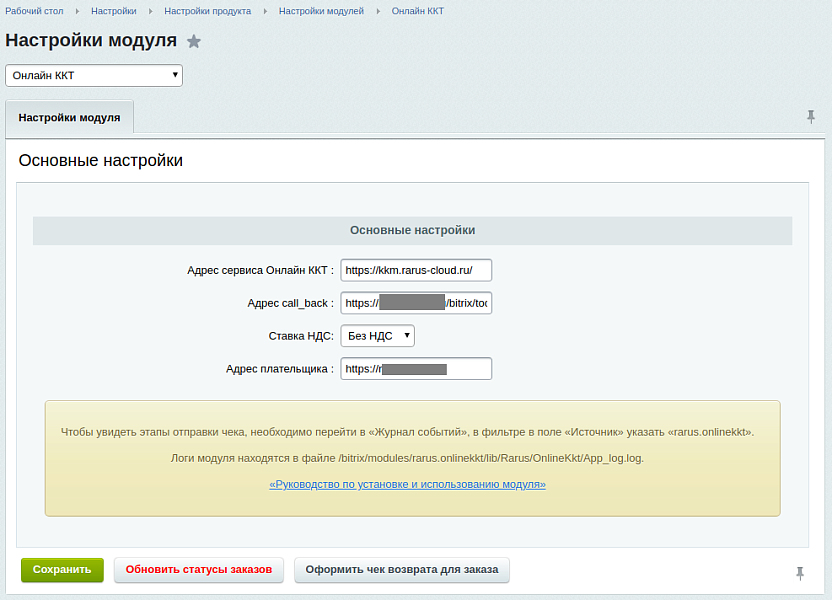Select the Адрес плательщика input field
This screenshot has height=600, width=832.
click(416, 369)
